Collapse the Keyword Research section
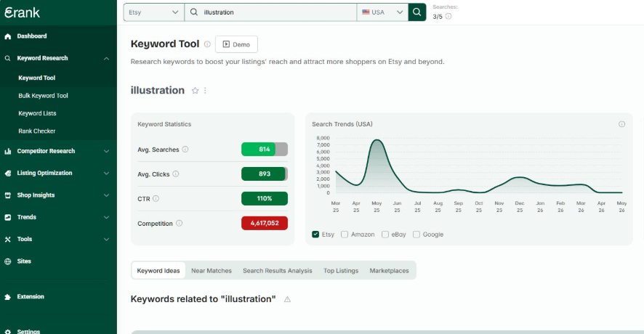Screen dimensions: 644x334 (x=106, y=59)
